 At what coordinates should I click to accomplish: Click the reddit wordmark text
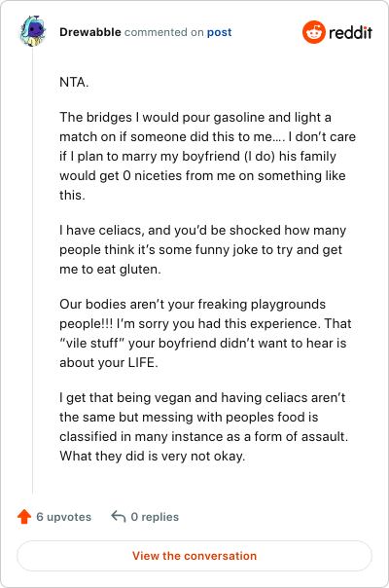point(350,33)
